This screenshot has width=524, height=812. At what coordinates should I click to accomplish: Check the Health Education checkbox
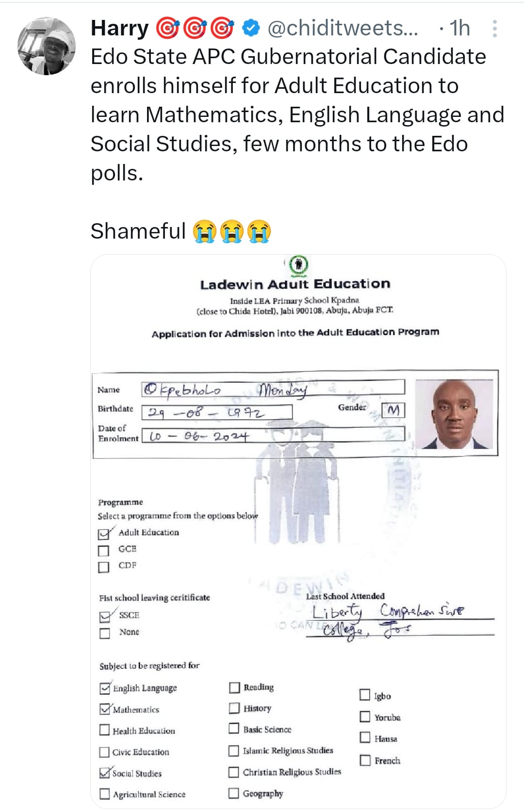pyautogui.click(x=105, y=730)
